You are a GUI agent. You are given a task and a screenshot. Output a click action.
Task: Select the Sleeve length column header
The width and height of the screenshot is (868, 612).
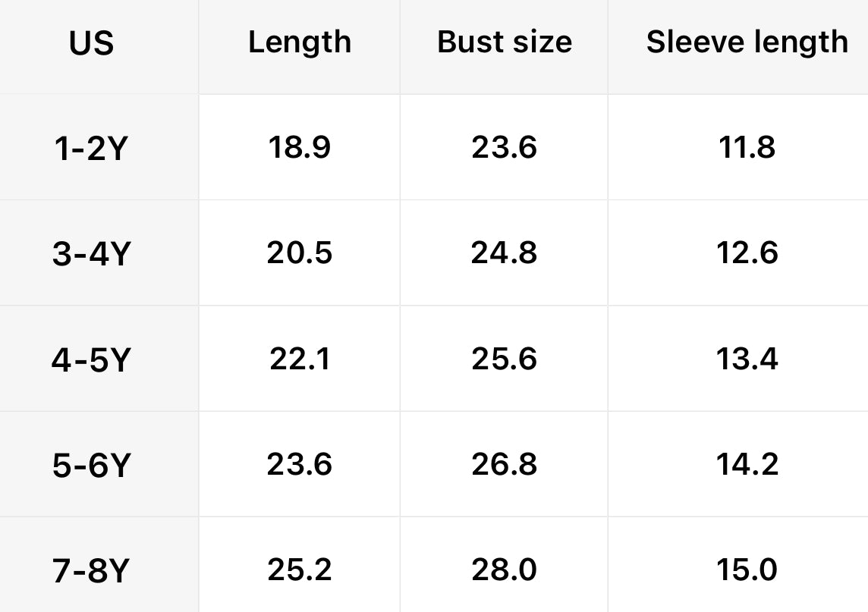coord(747,42)
